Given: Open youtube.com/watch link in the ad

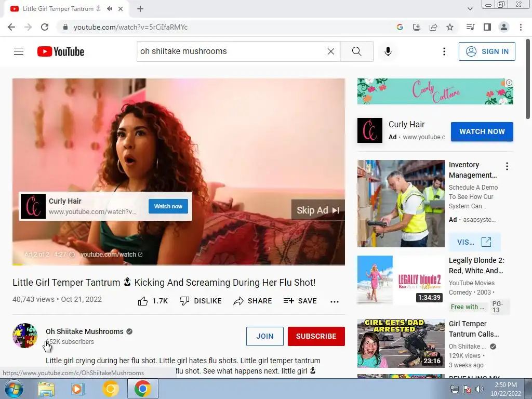Looking at the screenshot, I should tap(111, 255).
